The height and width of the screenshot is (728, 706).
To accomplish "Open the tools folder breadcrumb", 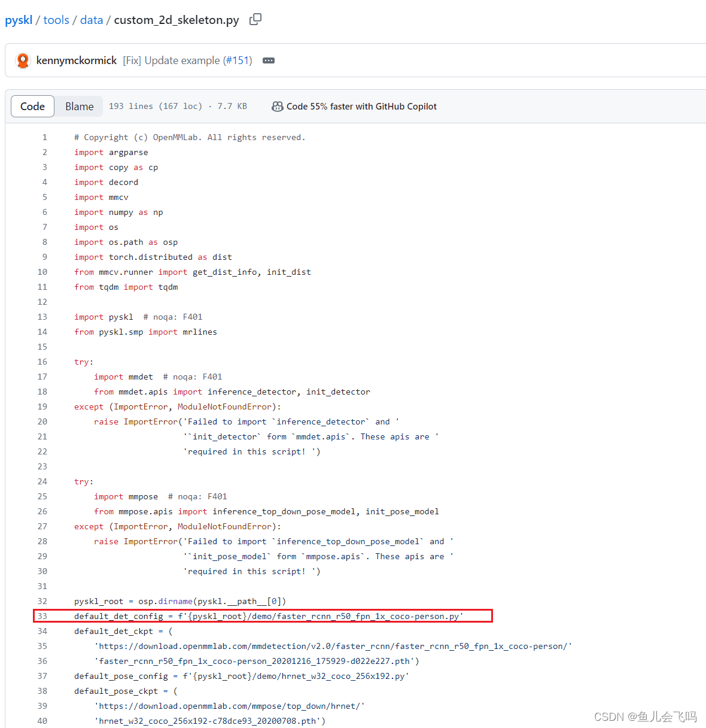I will (x=56, y=19).
